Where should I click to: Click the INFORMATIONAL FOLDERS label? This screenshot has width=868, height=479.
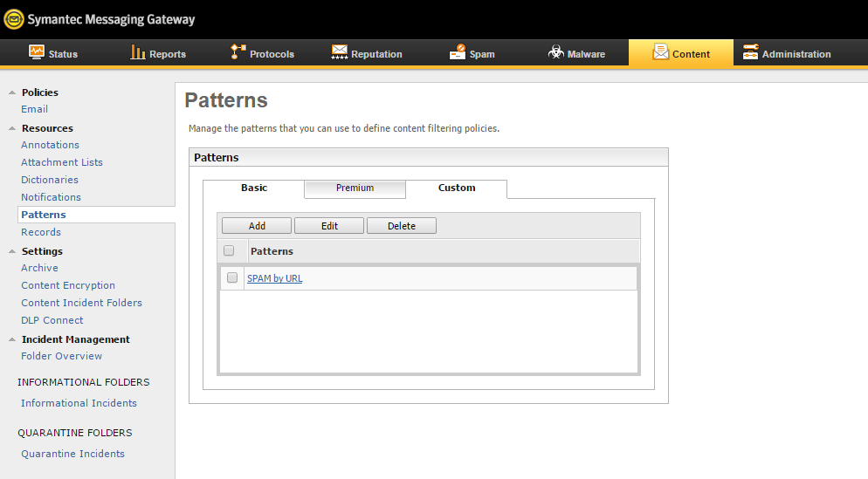click(x=84, y=382)
